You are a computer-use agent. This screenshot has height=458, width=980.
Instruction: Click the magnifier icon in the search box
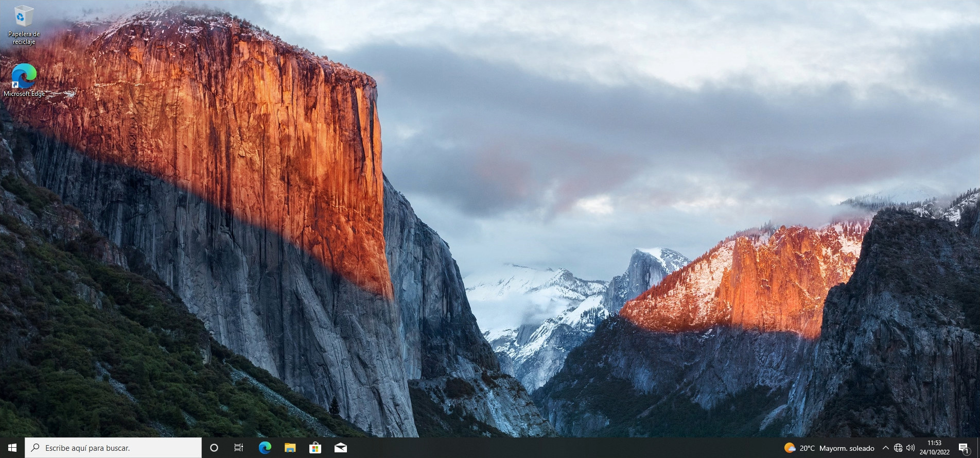36,448
